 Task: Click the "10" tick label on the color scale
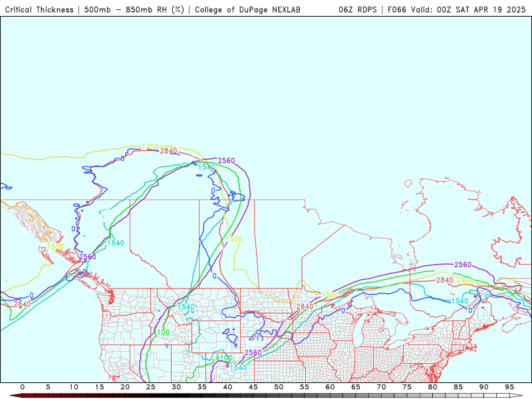tap(74, 387)
